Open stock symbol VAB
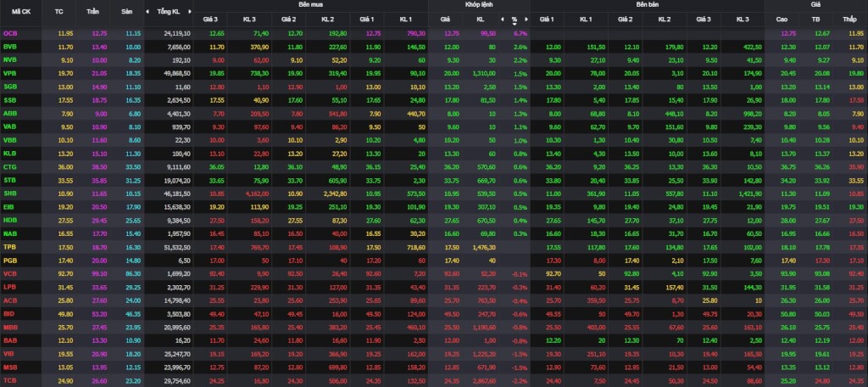The width and height of the screenshot is (868, 387). point(10,126)
